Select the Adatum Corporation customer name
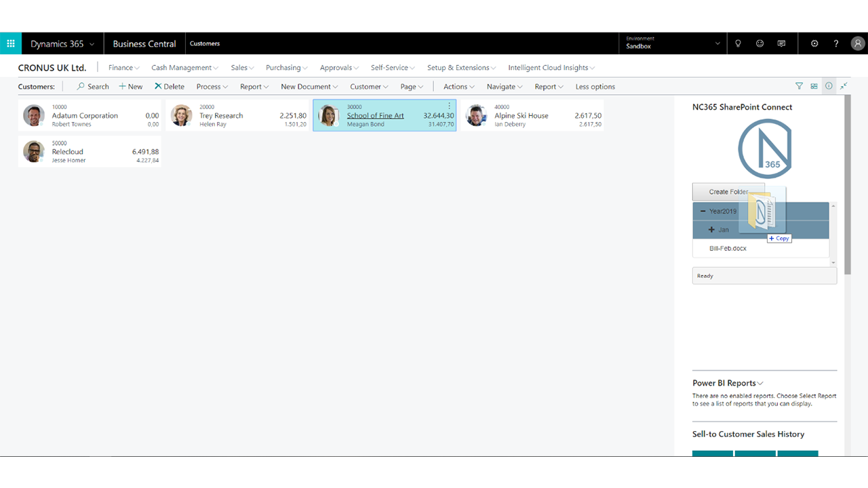The height and width of the screenshot is (488, 868). (x=85, y=115)
